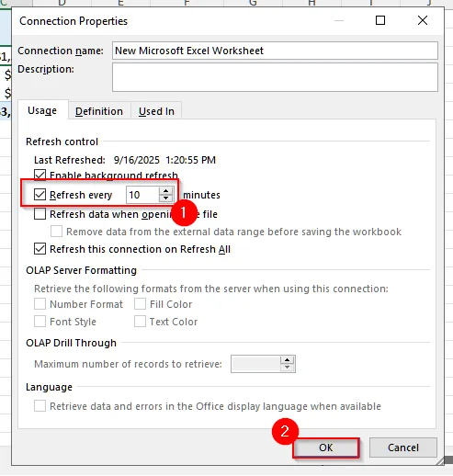Viewport: 453px width, 476px height.
Task: Tick the Font Style checkbox
Action: pyautogui.click(x=40, y=322)
